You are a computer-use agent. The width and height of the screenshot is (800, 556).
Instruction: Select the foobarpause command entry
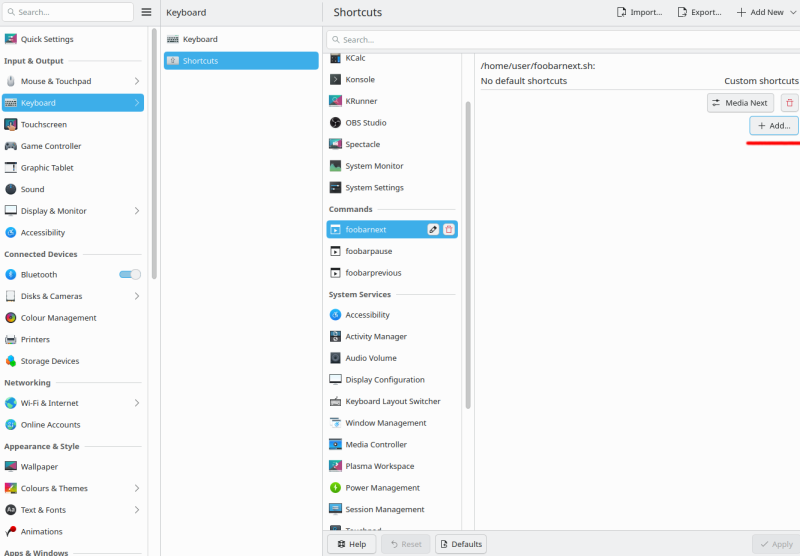point(392,251)
